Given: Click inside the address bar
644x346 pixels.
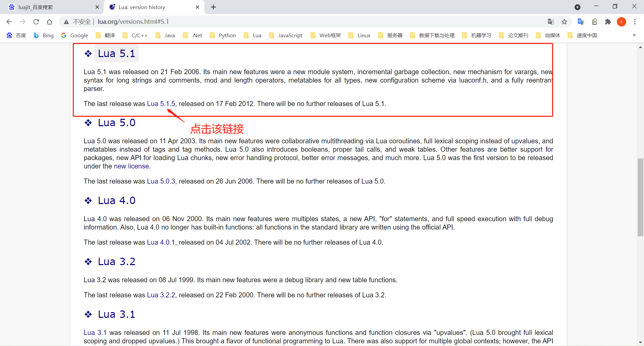Looking at the screenshot, I should tap(235, 21).
